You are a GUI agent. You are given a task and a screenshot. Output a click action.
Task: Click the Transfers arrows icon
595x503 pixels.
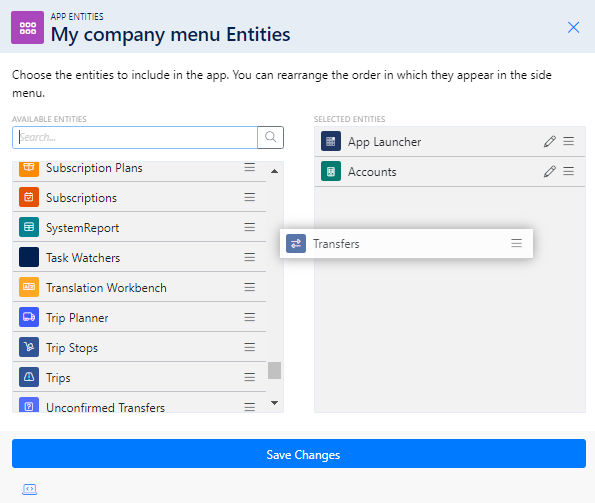pyautogui.click(x=296, y=244)
